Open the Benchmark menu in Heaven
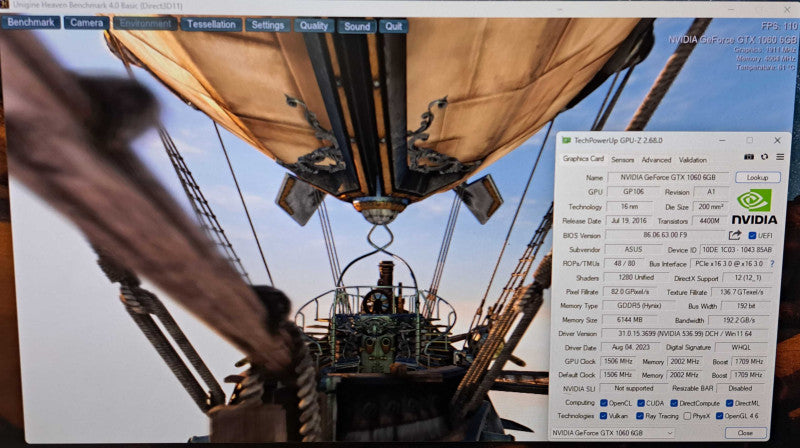 (31, 22)
